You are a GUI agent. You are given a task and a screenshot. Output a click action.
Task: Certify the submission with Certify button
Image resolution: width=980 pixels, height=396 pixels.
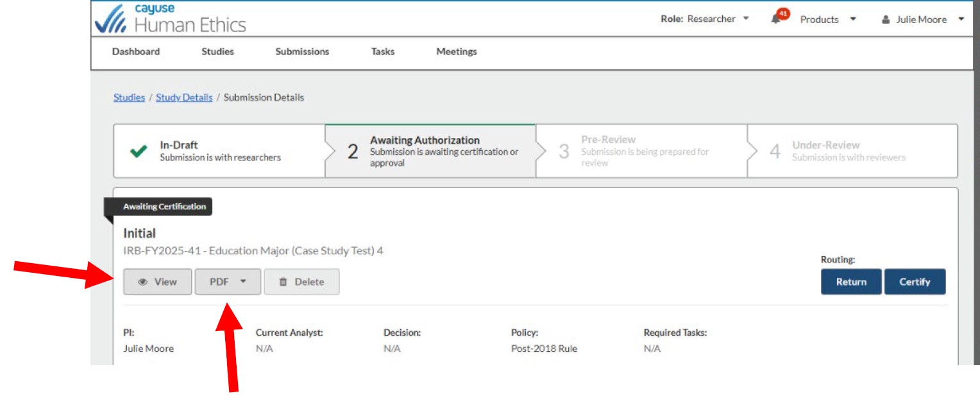[x=915, y=282]
